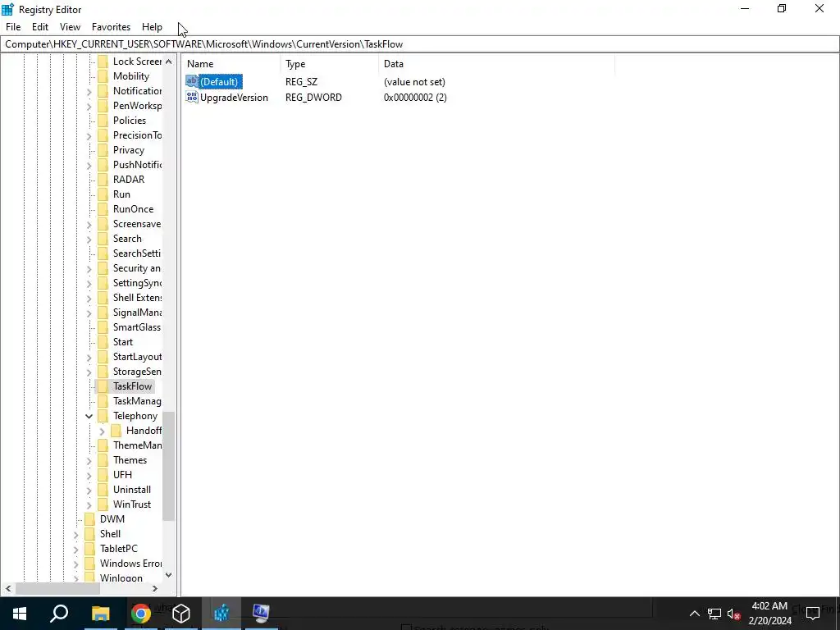Open the Edit menu
The height and width of the screenshot is (630, 840).
[40, 27]
